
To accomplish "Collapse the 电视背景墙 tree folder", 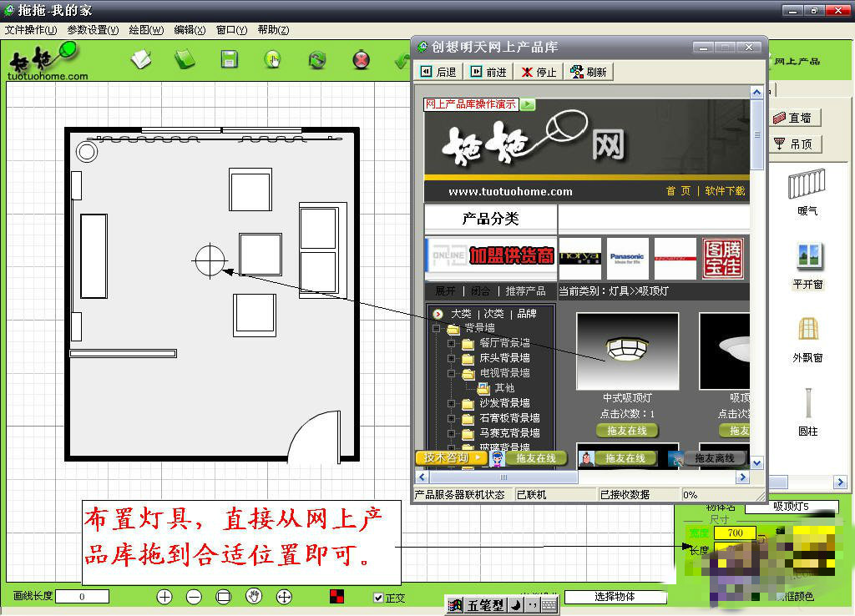I will [451, 373].
